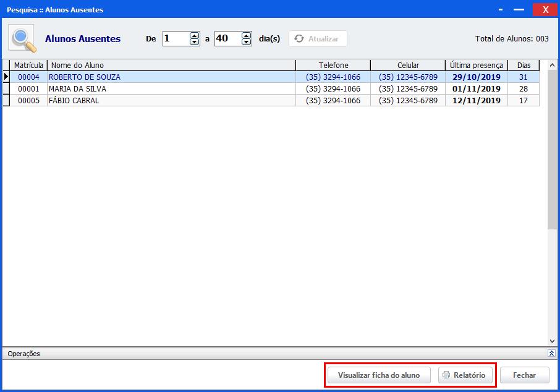Viewport: 560px width, 392px height.
Task: Click the date 01/11/2019
Action: tap(477, 88)
